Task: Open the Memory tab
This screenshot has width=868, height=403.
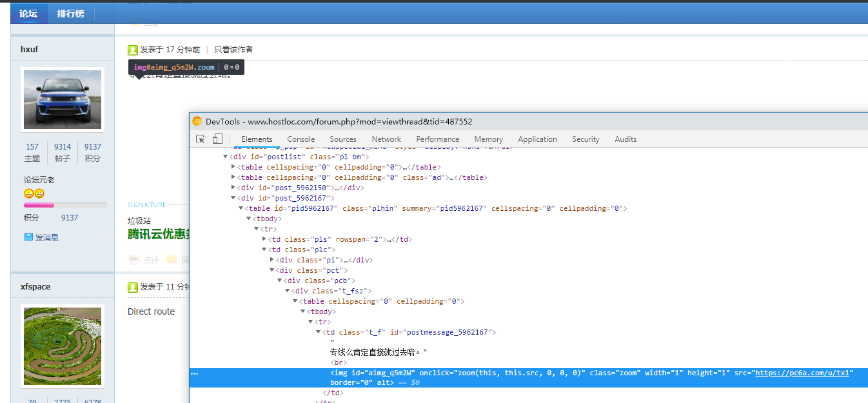Action: coord(489,139)
